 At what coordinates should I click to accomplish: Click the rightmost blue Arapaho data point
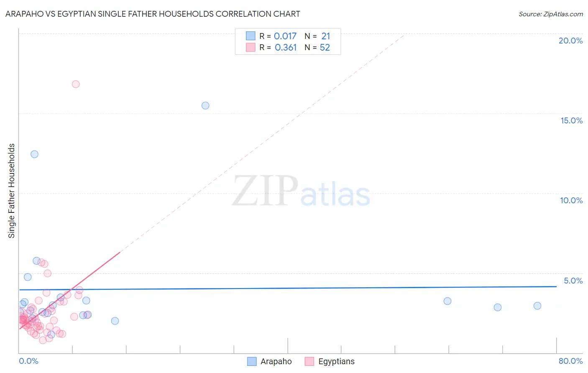pyautogui.click(x=537, y=306)
